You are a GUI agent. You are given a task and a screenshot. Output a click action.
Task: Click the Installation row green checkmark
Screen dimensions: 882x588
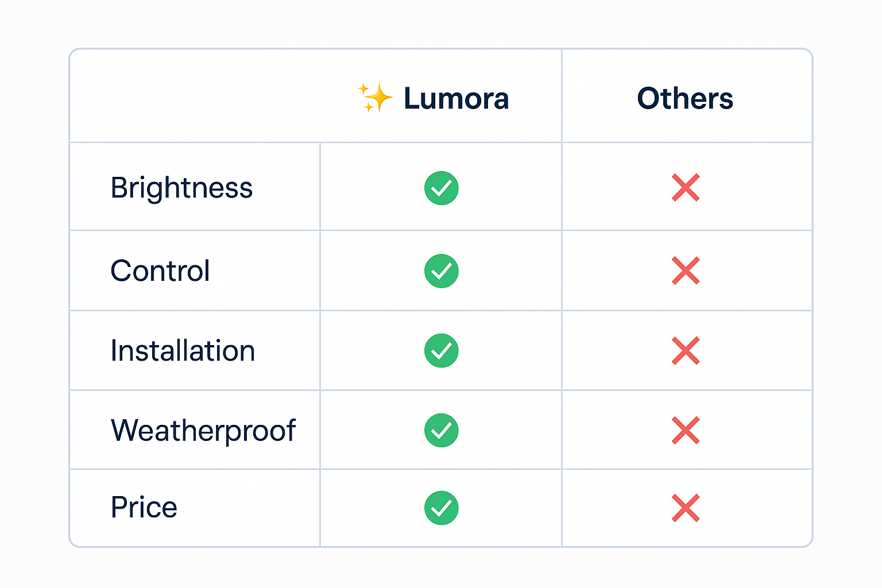[441, 350]
